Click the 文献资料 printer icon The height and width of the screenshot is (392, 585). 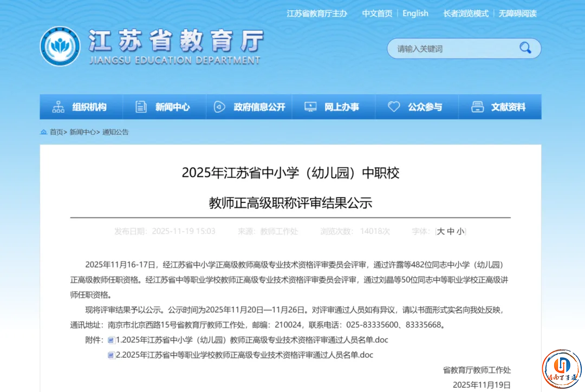[477, 107]
